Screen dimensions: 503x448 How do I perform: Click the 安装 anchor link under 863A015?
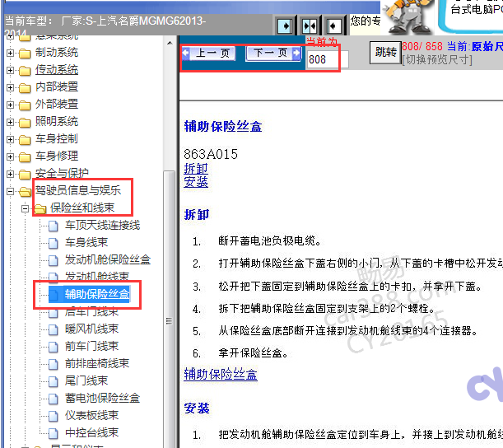[196, 182]
